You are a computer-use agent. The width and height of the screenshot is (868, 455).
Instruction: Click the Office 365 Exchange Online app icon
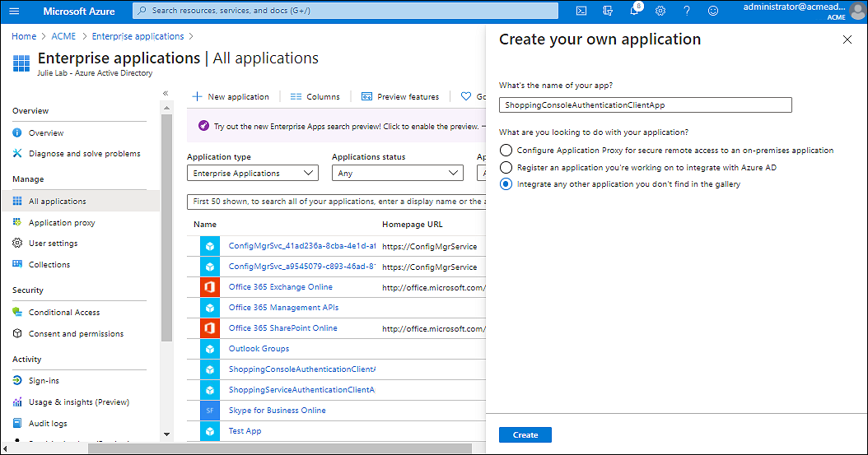pos(211,287)
